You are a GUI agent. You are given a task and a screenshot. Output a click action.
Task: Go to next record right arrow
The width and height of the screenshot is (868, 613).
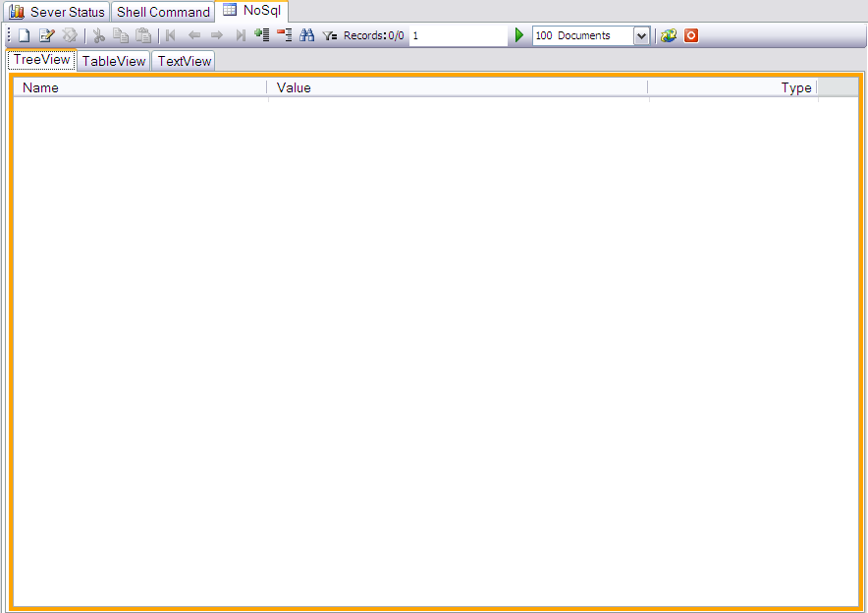pos(217,35)
